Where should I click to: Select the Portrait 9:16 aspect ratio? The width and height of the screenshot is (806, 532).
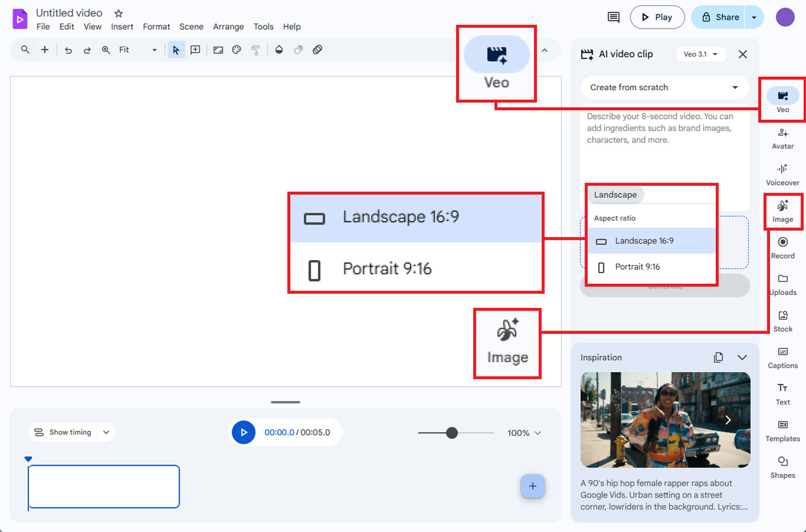click(637, 267)
